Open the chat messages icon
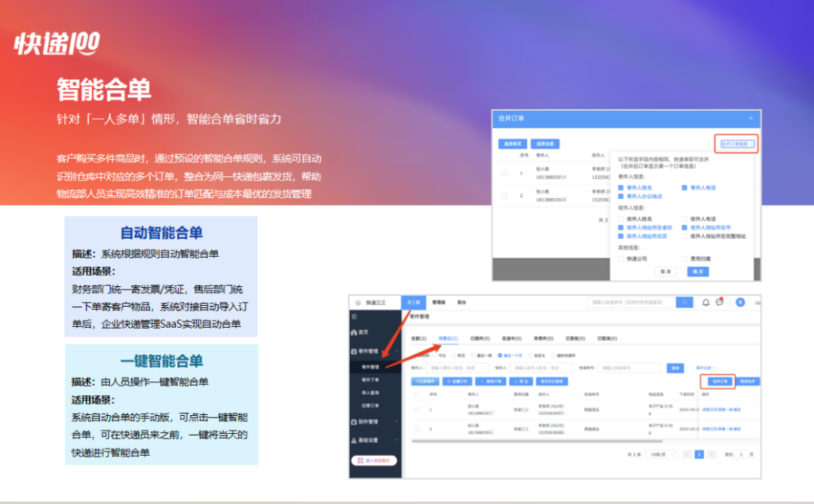Image resolution: width=814 pixels, height=504 pixels. coord(720,302)
